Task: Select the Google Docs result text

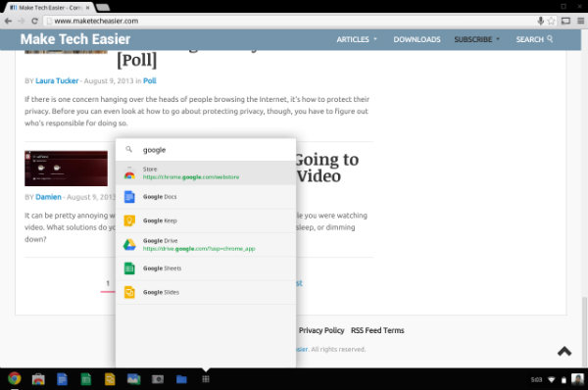Action: pos(160,197)
